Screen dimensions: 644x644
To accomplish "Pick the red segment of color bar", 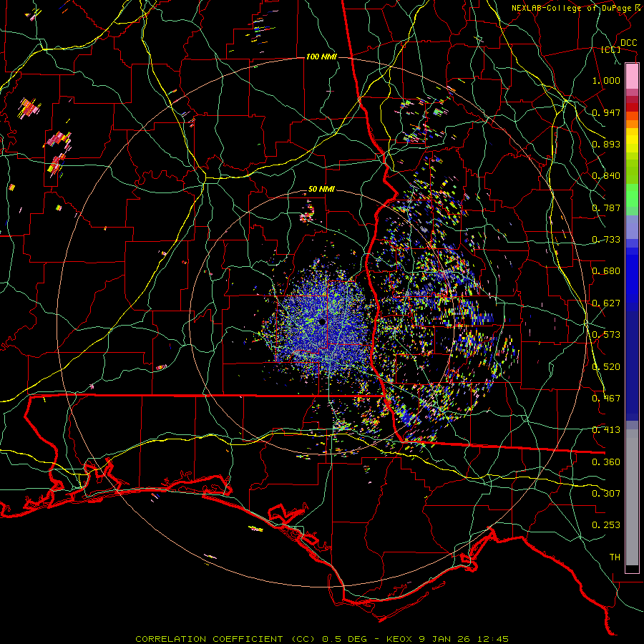I will (x=632, y=107).
